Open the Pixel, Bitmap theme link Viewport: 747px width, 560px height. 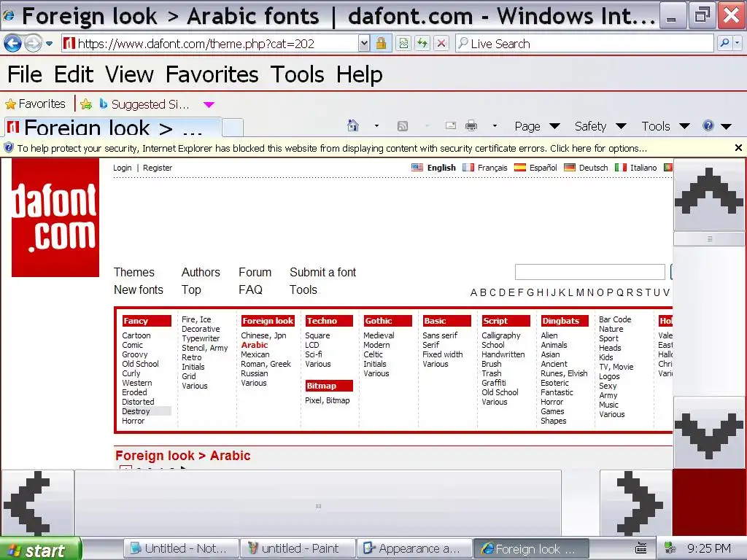tap(328, 400)
